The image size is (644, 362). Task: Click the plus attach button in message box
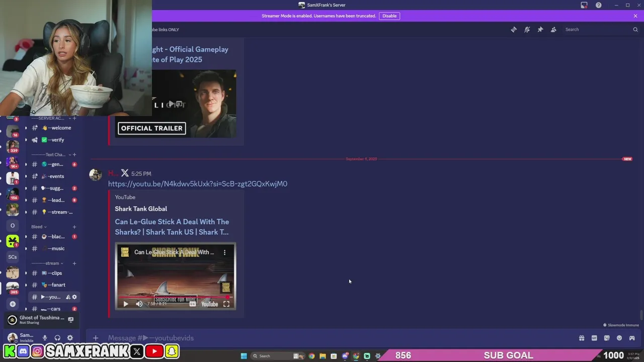click(x=96, y=338)
